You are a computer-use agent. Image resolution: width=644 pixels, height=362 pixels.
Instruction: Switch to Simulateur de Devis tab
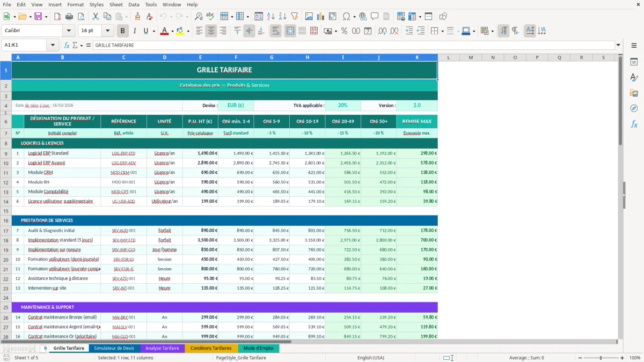pyautogui.click(x=114, y=348)
